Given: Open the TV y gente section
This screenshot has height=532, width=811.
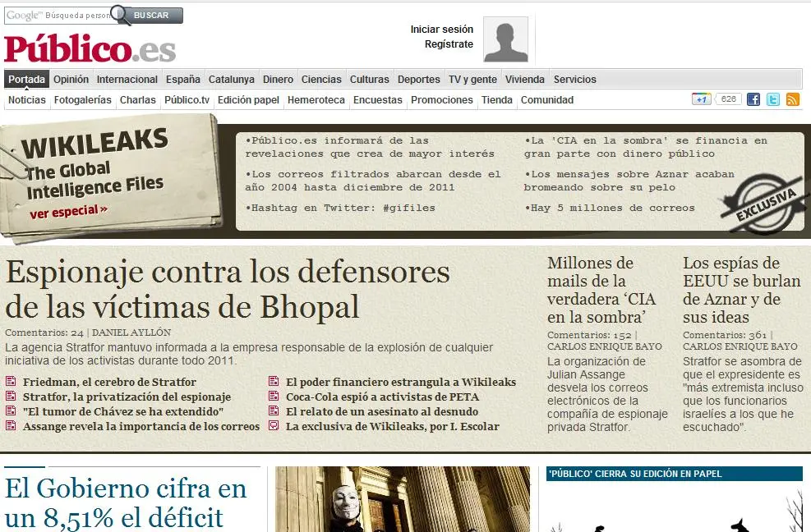Looking at the screenshot, I should [x=472, y=79].
